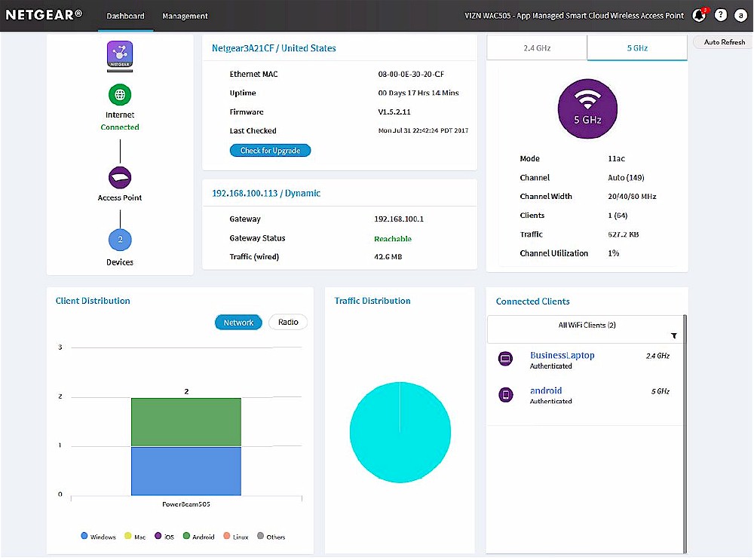The image size is (754, 560).
Task: Toggle the Mac legend marker
Action: tap(128, 535)
